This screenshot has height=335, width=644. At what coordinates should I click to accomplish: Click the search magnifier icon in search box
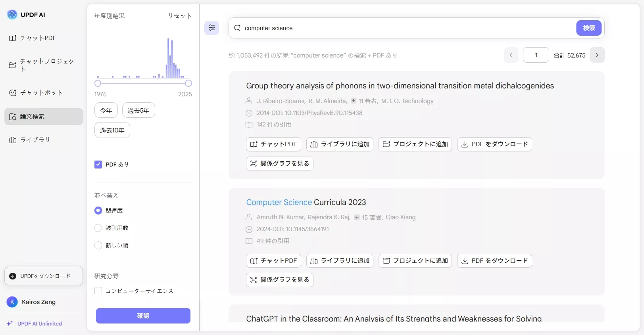tap(237, 28)
